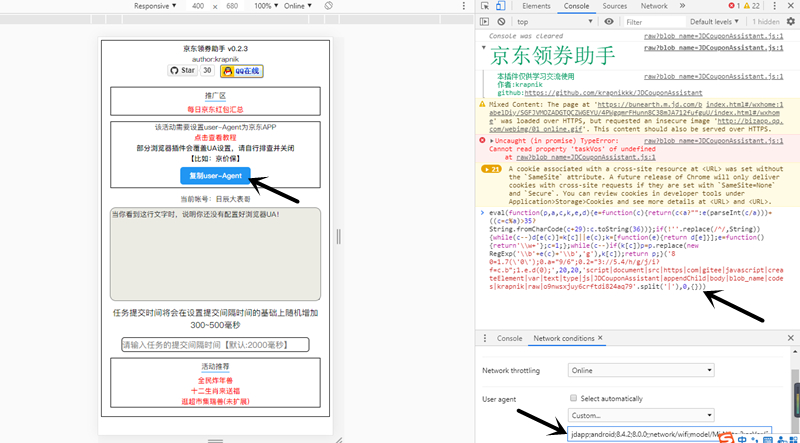Image resolution: width=800 pixels, height=443 pixels.
Task: Expand the Default levels dropdown
Action: (x=716, y=21)
